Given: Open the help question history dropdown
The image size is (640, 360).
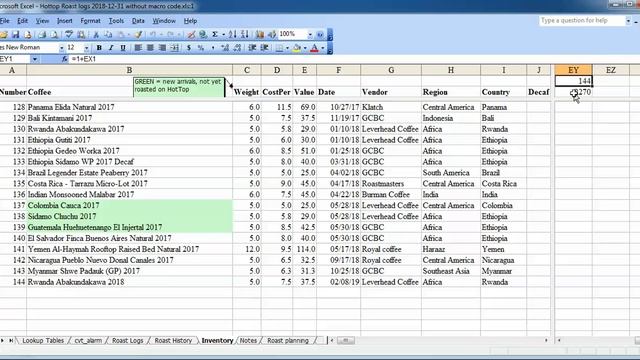Looking at the screenshot, I should tap(628, 20).
